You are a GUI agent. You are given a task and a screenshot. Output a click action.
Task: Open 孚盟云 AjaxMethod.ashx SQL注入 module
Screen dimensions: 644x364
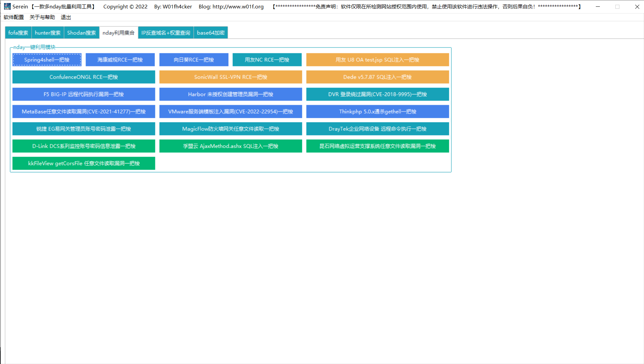[231, 146]
